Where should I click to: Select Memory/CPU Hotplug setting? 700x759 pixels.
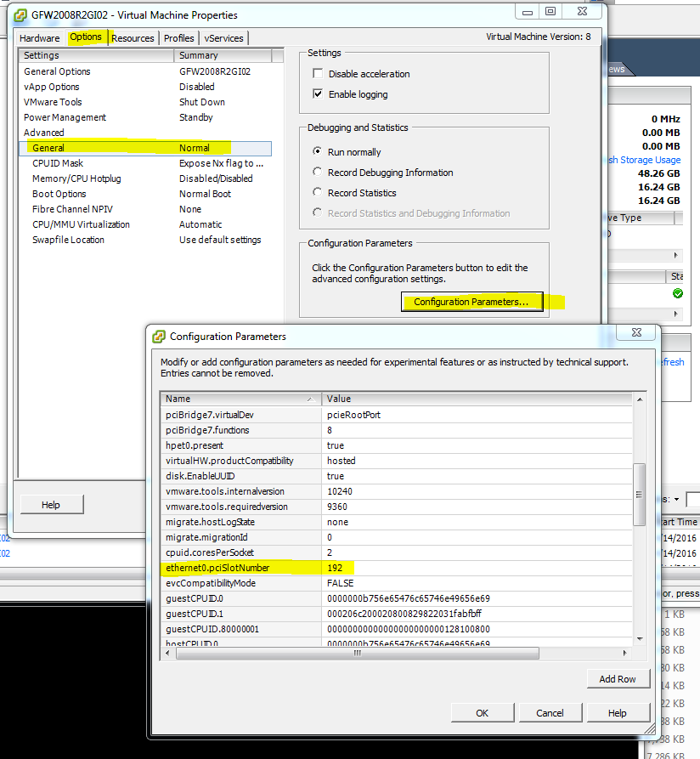pyautogui.click(x=145, y=178)
